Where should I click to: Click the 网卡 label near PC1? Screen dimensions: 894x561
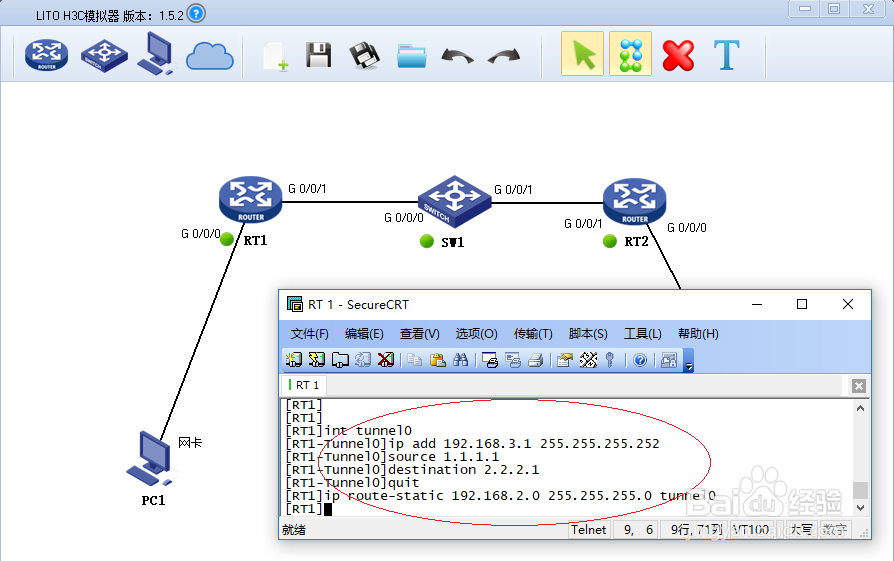(x=190, y=443)
